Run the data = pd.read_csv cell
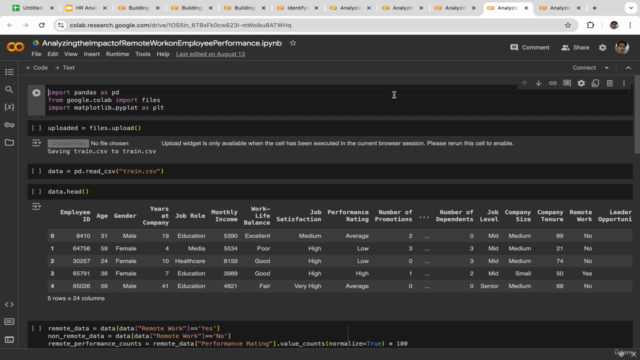The image size is (640, 360). pos(36,171)
